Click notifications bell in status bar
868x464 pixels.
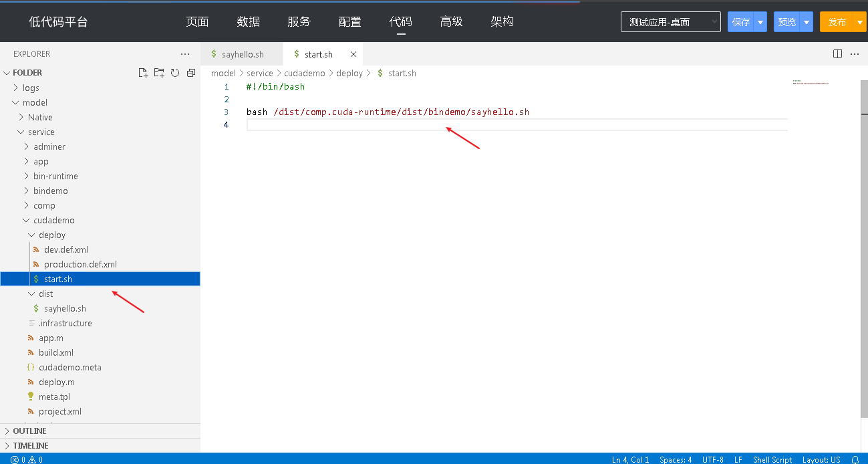tap(855, 459)
